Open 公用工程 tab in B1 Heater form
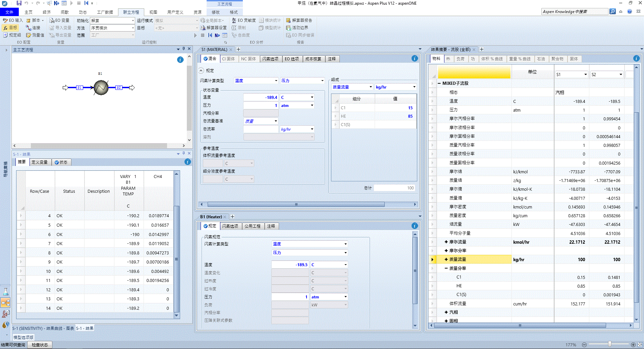Viewport: 644px width, 349px height. point(253,226)
